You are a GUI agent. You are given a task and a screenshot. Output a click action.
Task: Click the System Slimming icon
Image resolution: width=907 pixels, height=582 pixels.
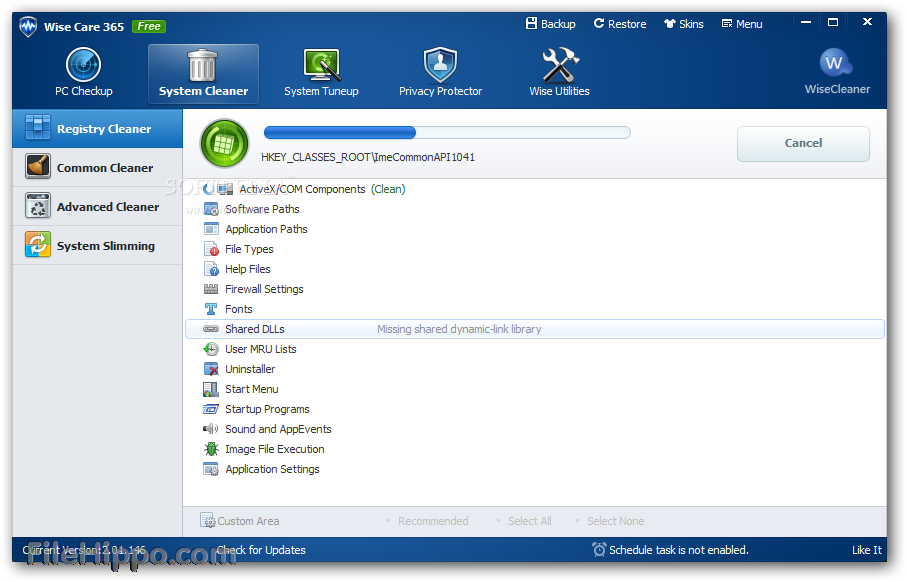(38, 245)
